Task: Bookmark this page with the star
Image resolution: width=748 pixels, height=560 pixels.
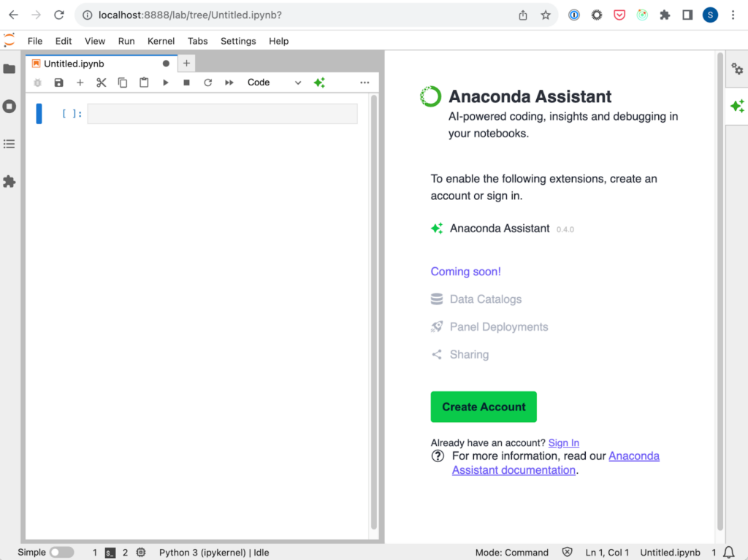Action: 546,15
